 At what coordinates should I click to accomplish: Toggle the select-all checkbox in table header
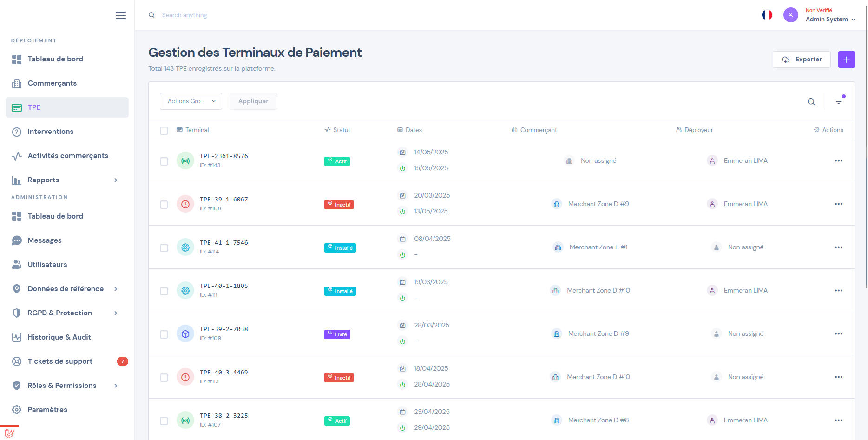pyautogui.click(x=164, y=131)
